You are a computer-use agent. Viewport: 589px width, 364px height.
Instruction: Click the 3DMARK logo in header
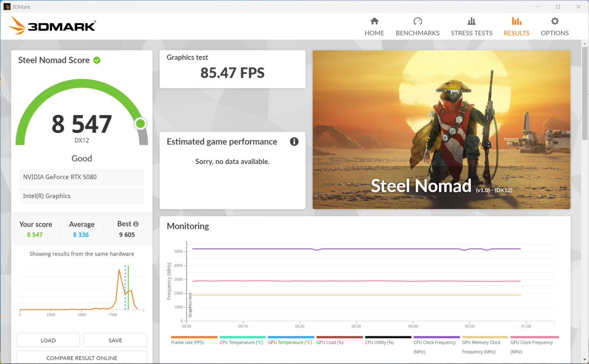click(x=52, y=26)
